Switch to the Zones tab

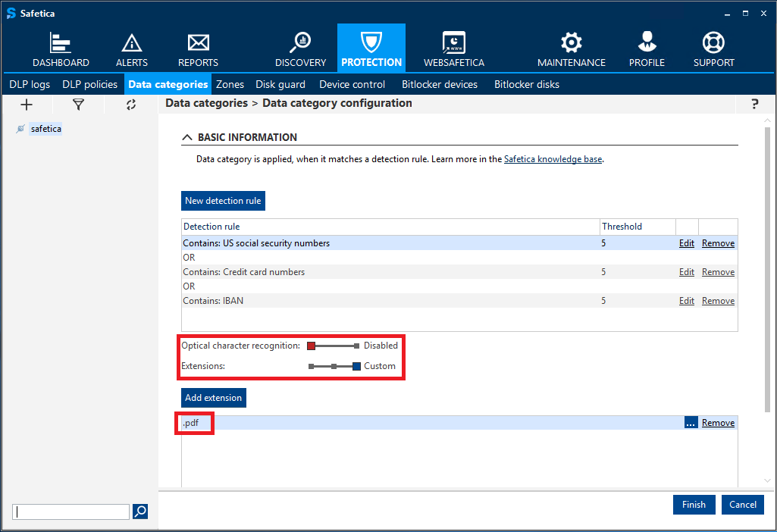[x=230, y=84]
